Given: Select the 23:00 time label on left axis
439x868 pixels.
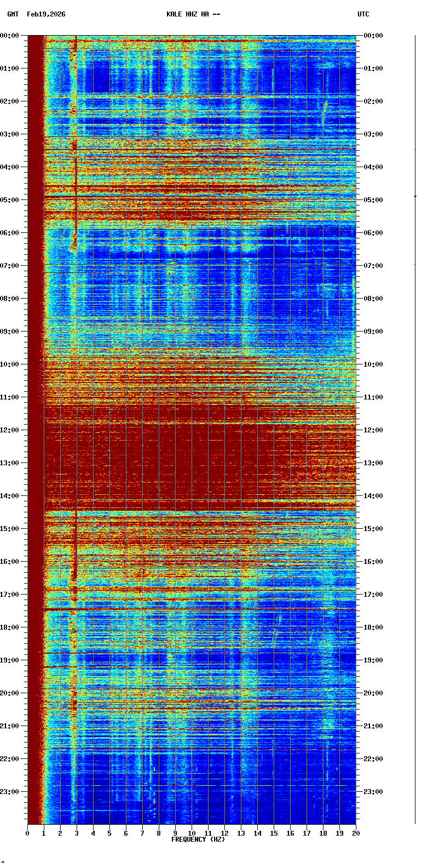Looking at the screenshot, I should pos(9,792).
